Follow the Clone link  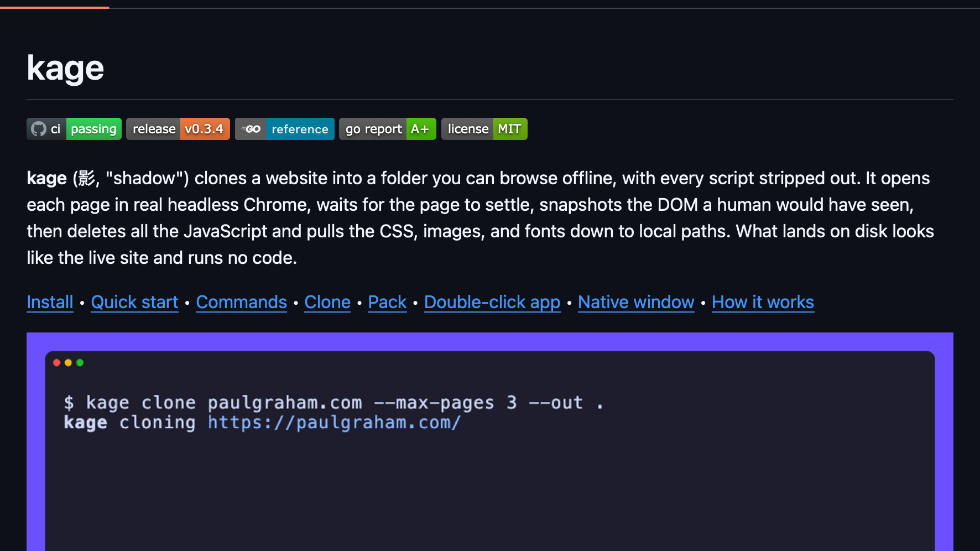pyautogui.click(x=327, y=302)
